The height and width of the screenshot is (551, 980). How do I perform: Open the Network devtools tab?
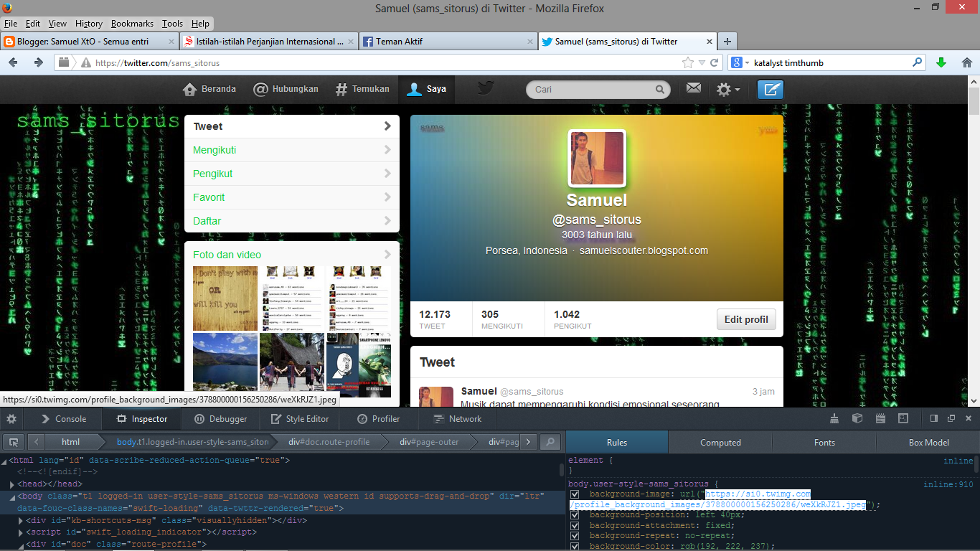click(x=458, y=419)
